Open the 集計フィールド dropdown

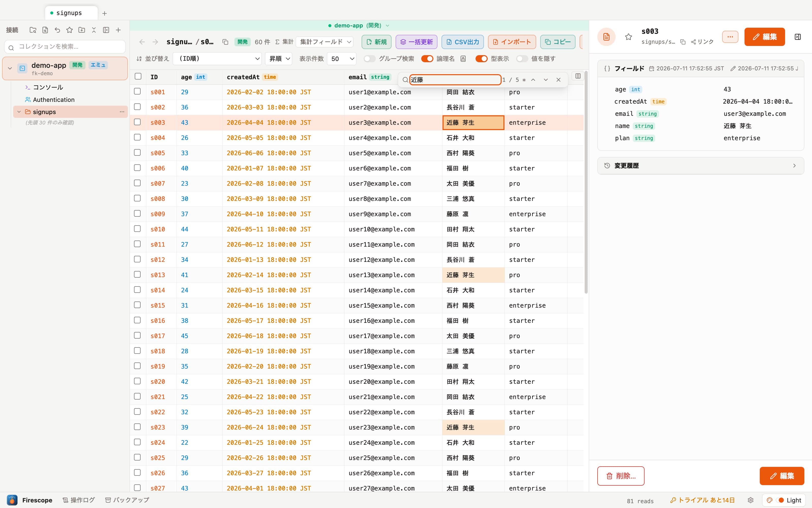(x=325, y=42)
